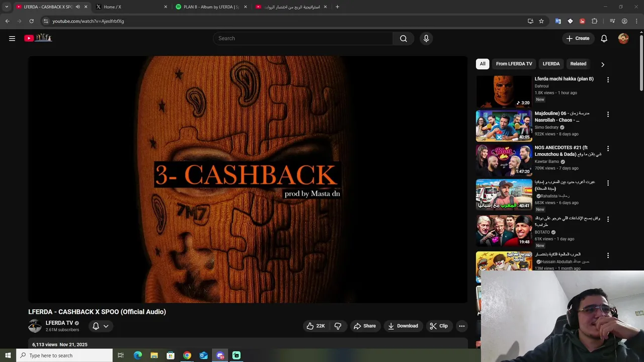Open the 40:05 Simo Sedraty video thumbnail
The width and height of the screenshot is (644, 362).
(504, 126)
